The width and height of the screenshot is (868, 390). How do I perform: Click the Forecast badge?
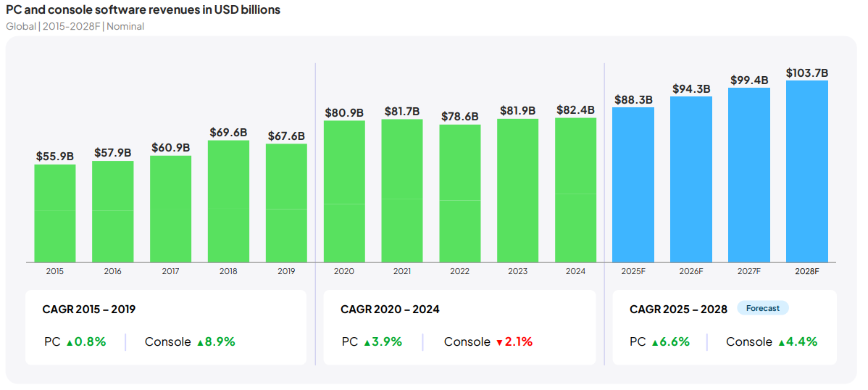coord(763,308)
